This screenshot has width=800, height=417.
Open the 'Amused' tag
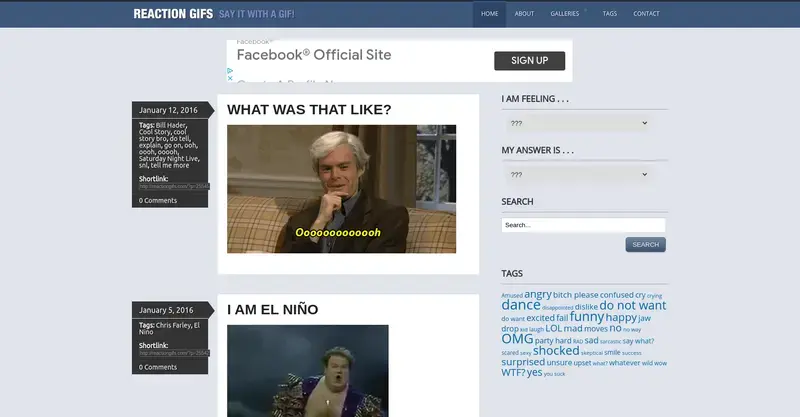[x=512, y=296]
